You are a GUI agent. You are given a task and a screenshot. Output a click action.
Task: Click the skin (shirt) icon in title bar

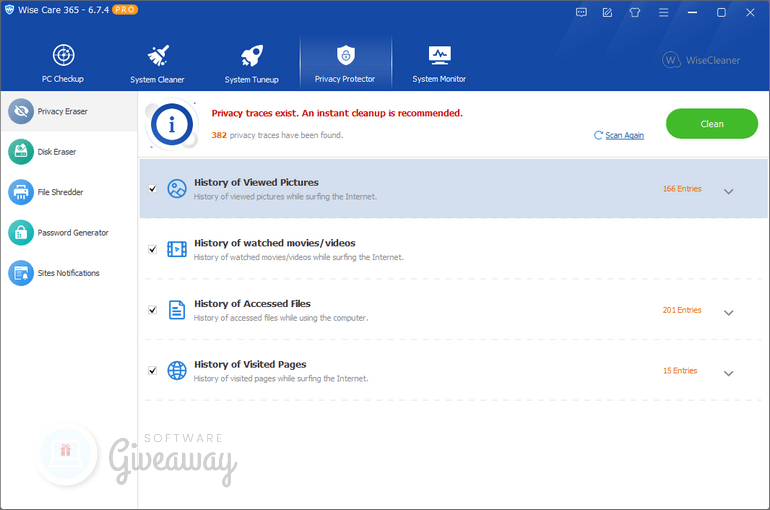click(x=634, y=13)
